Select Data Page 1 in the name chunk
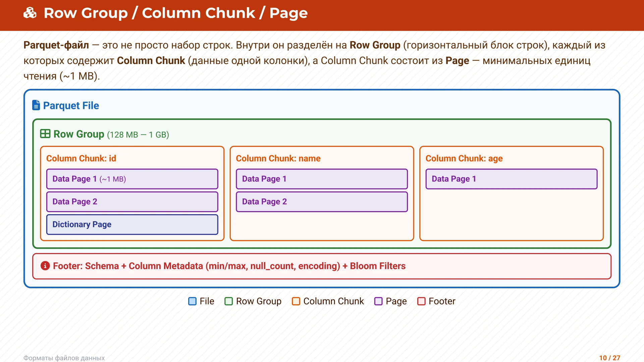 tap(322, 179)
